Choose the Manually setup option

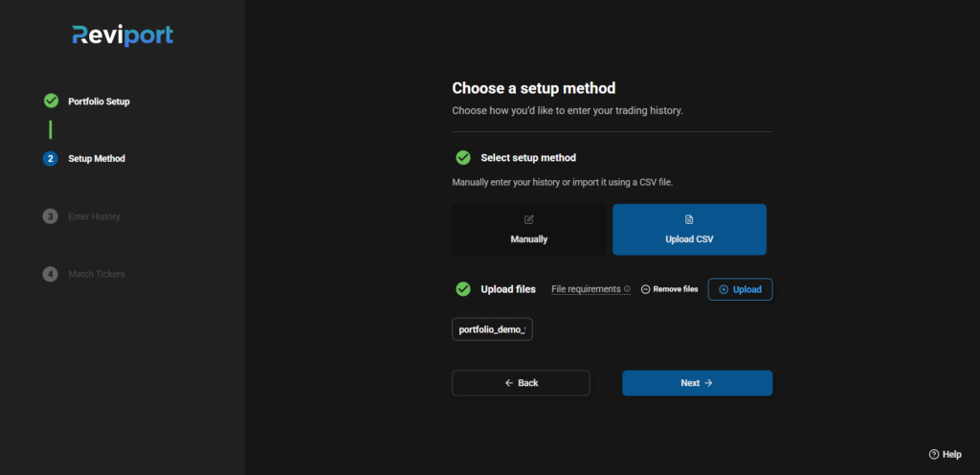528,230
